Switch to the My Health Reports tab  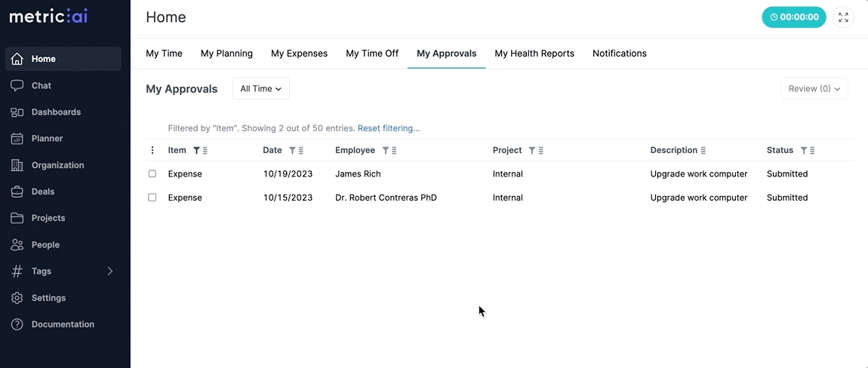[534, 54]
